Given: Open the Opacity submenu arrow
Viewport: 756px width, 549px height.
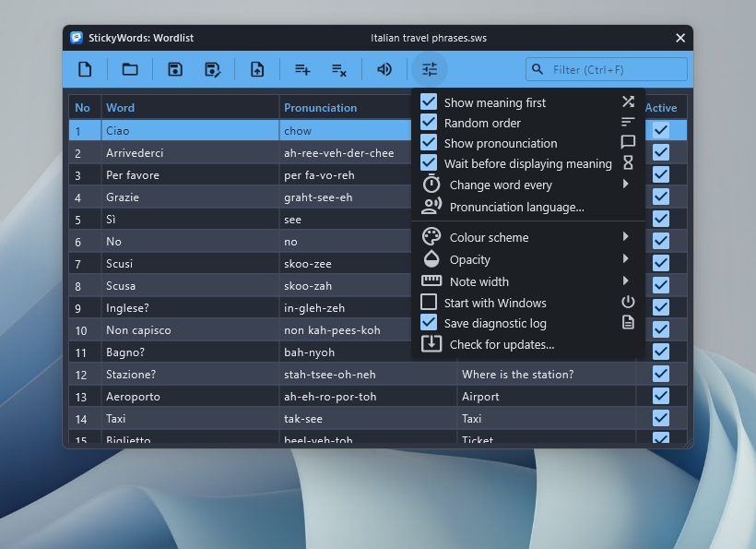Looking at the screenshot, I should point(625,258).
